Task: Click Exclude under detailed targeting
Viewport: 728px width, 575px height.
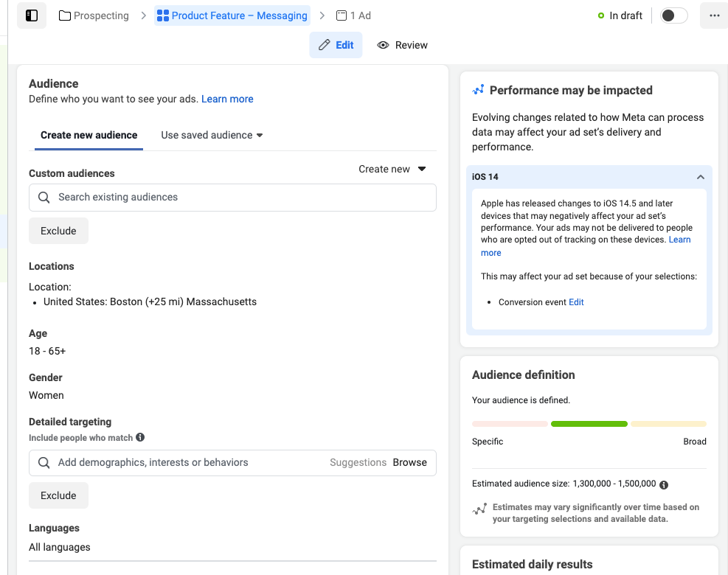Action: 58,495
